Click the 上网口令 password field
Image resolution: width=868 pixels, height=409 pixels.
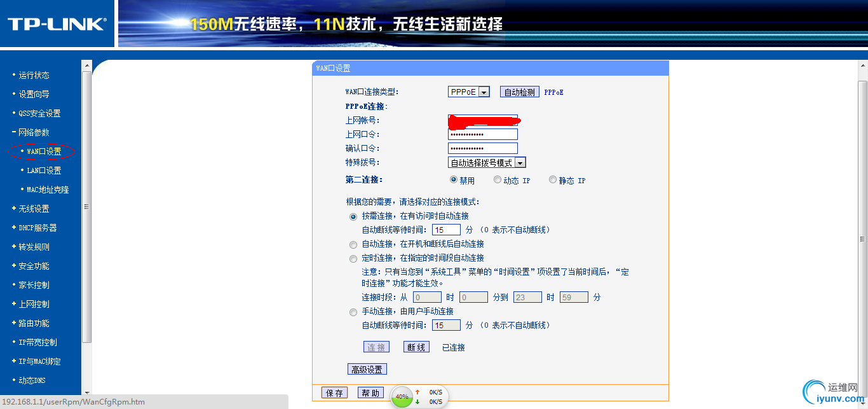coord(483,134)
